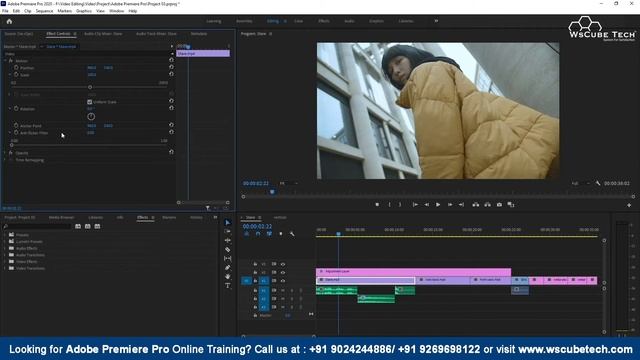Click Mark Out button
This screenshot has width=640, height=360.
pyautogui.click(x=400, y=204)
